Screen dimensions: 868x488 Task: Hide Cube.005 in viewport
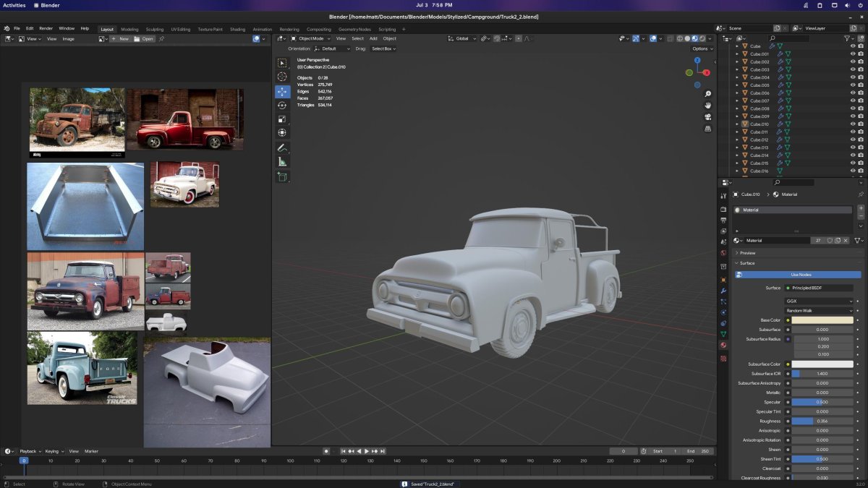pos(853,85)
